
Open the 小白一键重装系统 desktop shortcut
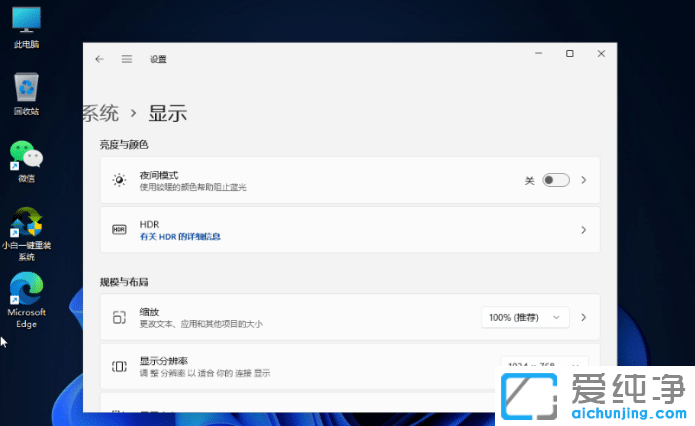(x=26, y=224)
